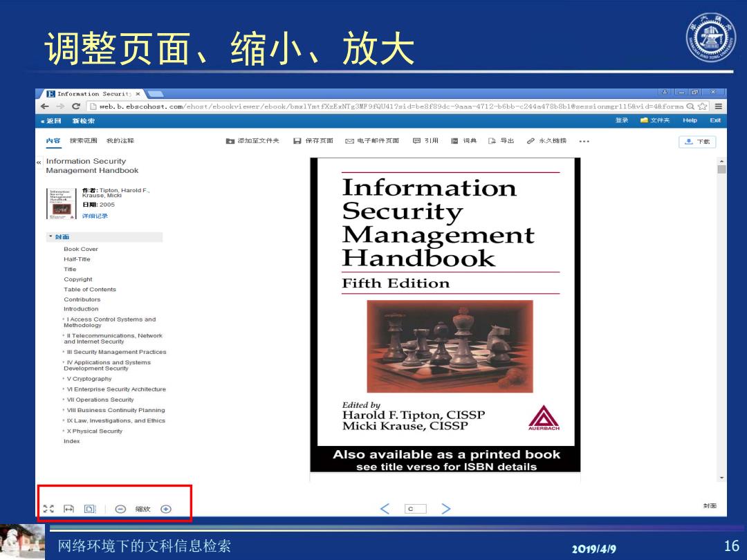Click the fit-to-width icon

point(69,509)
